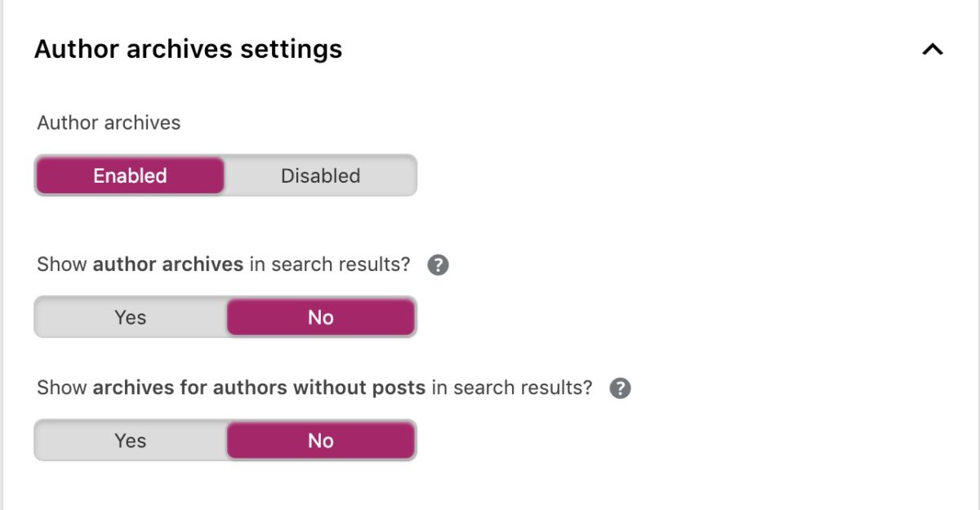The height and width of the screenshot is (510, 980).
Task: Choose No for archives of authors without posts
Action: [320, 441]
